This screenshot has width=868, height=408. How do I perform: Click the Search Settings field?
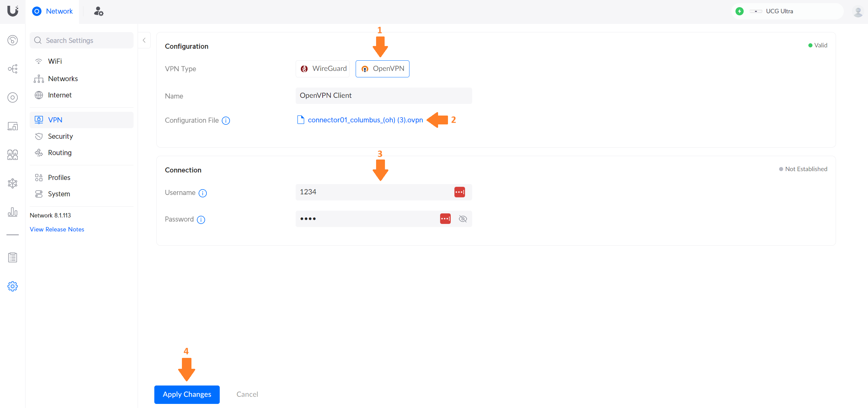[81, 40]
